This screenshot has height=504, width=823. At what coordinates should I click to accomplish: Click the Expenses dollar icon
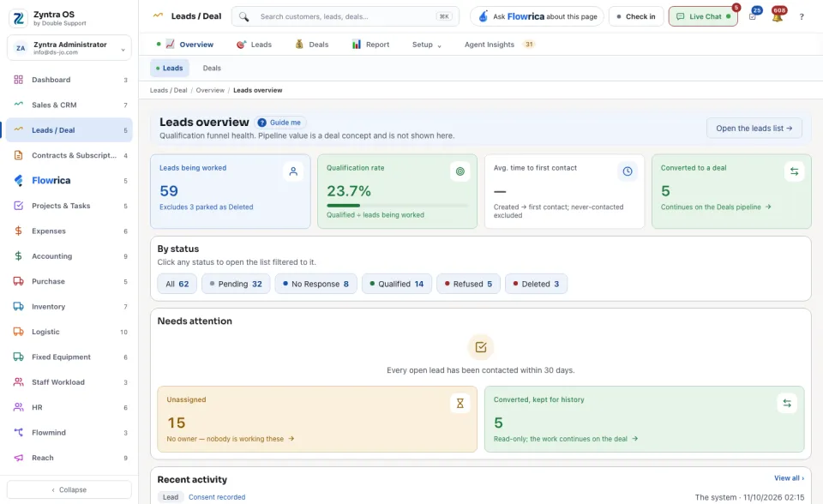pos(18,231)
